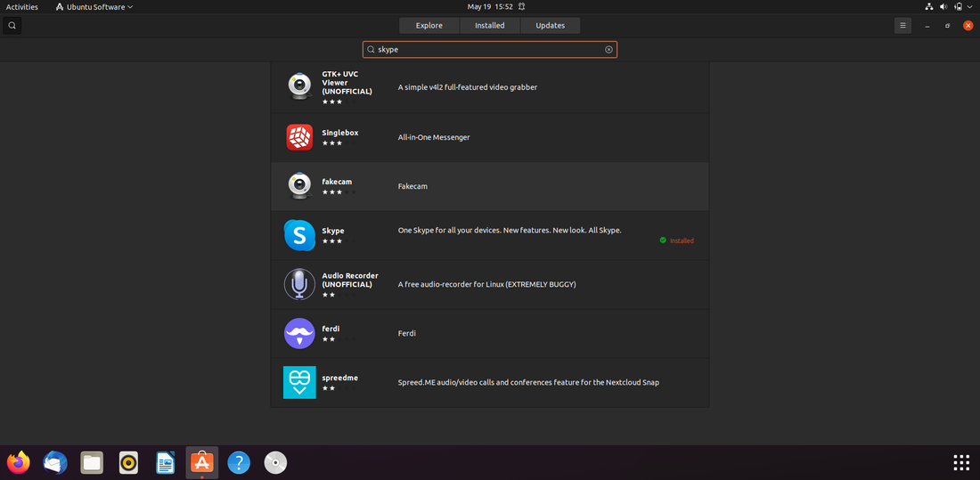Viewport: 980px width, 480px height.
Task: Open Files manager from the dock
Action: click(x=92, y=462)
